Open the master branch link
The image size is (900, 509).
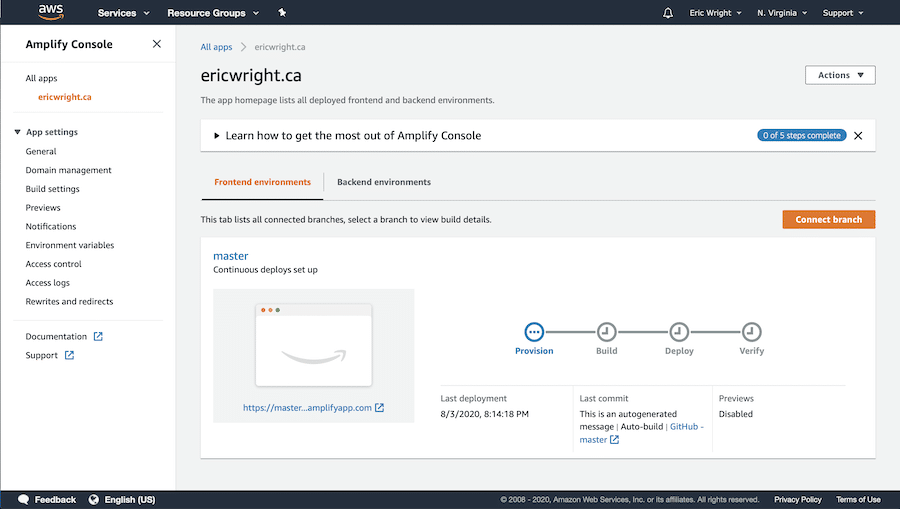point(230,256)
